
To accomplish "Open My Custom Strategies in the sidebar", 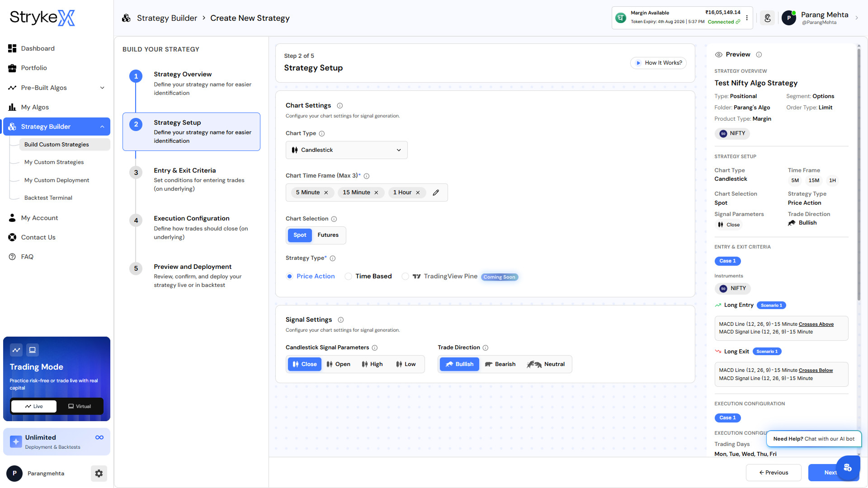I will (x=54, y=162).
